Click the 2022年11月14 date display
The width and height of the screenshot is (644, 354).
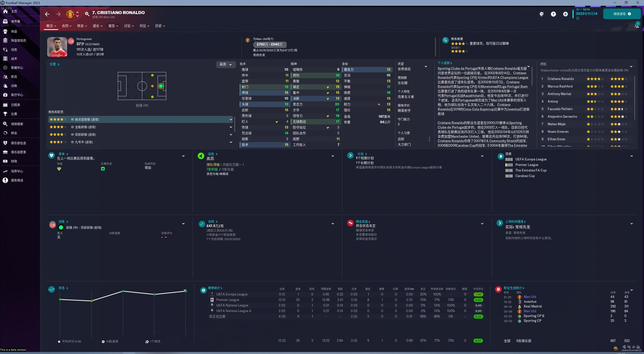click(586, 14)
